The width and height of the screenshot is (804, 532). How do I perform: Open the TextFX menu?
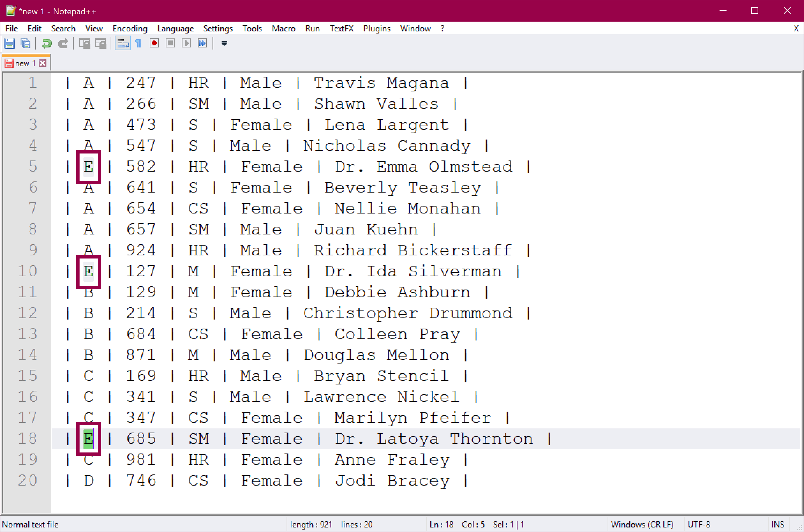point(341,29)
